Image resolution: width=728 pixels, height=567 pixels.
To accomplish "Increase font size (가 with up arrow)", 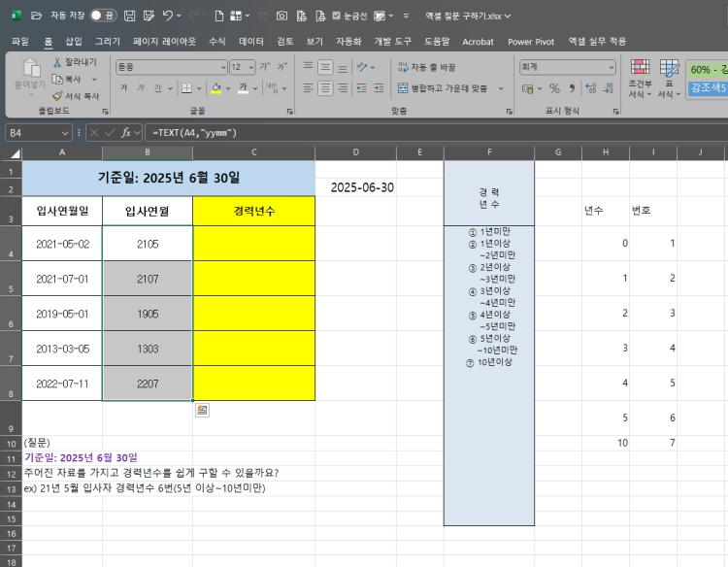I will 265,67.
